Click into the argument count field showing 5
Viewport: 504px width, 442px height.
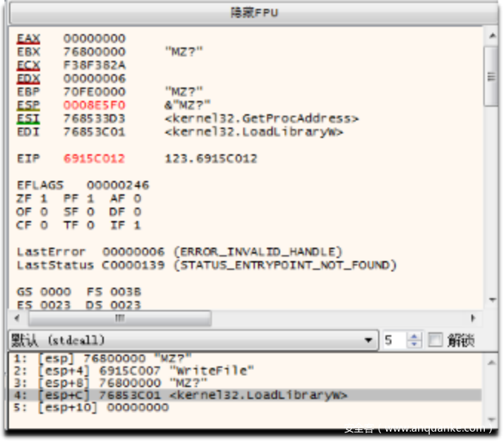click(393, 340)
